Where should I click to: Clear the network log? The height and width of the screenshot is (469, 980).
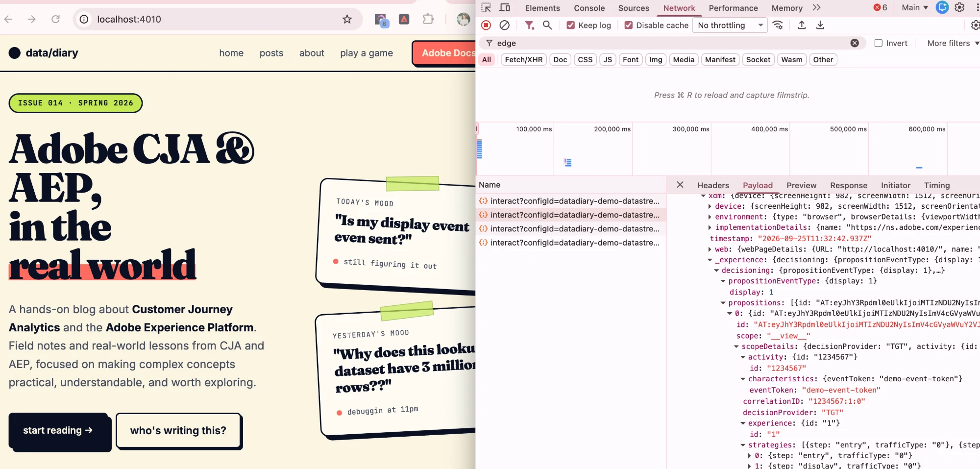tap(504, 25)
